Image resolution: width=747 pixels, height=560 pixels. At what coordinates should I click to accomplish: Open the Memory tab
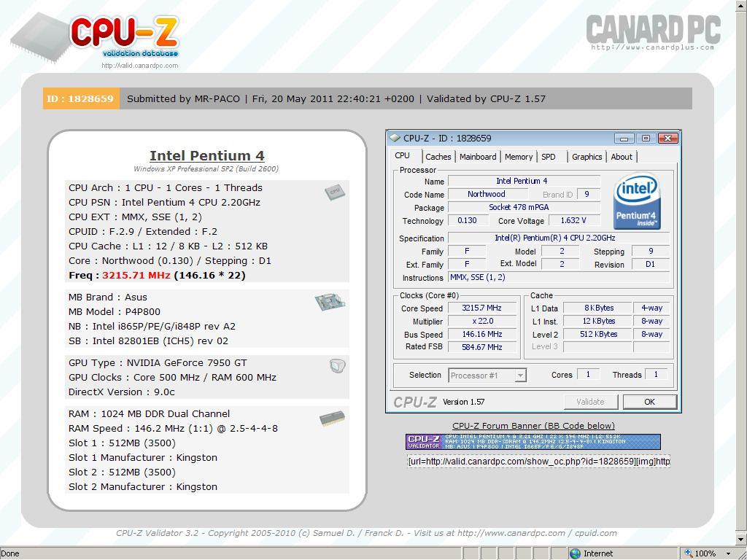coord(519,157)
